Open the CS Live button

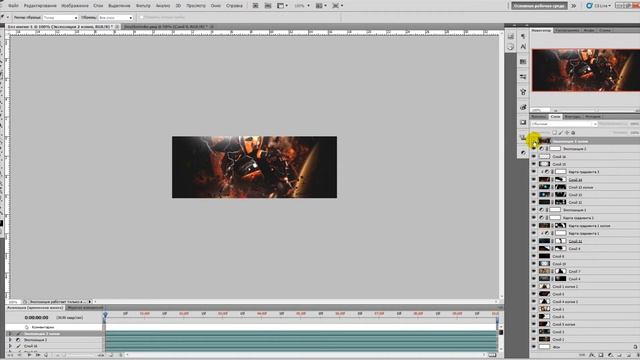[x=599, y=6]
